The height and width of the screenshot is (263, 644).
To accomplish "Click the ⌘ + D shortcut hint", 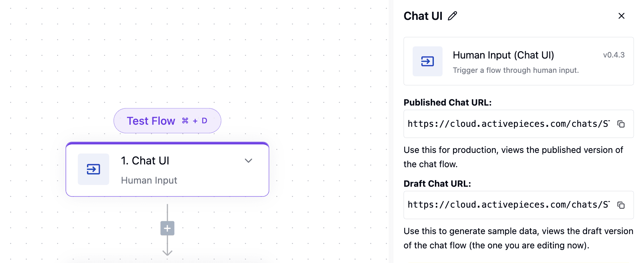I will [194, 121].
